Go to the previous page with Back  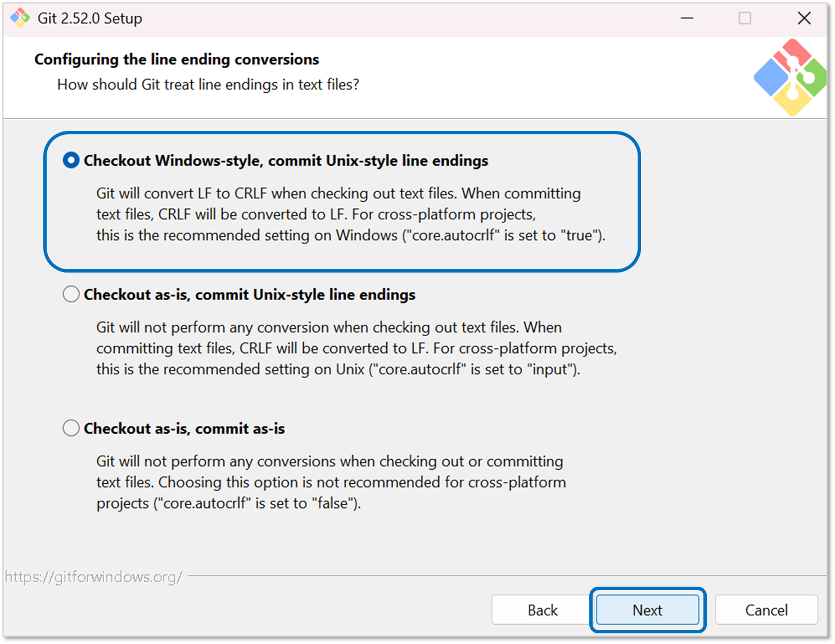click(x=542, y=610)
